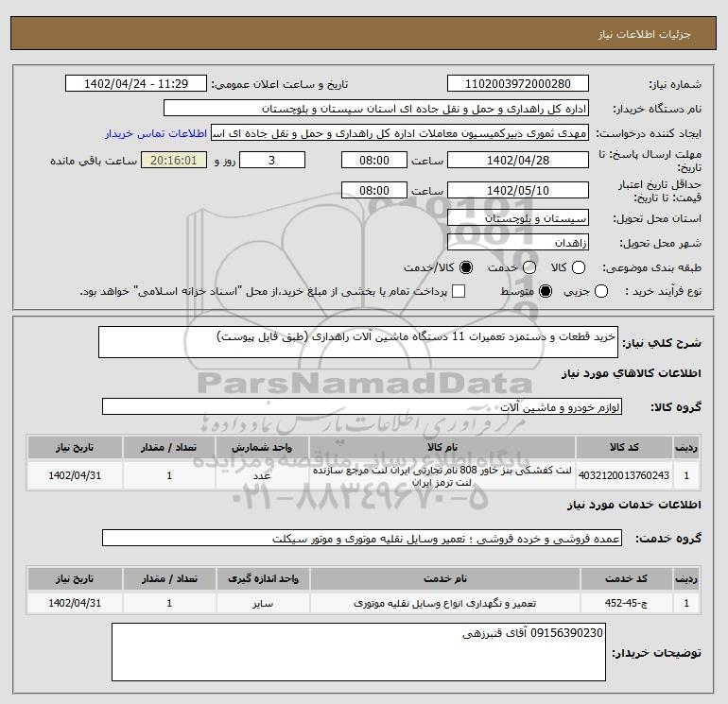Click the نام کالا column header
Viewport: 728px width, 704px height.
coord(442,447)
